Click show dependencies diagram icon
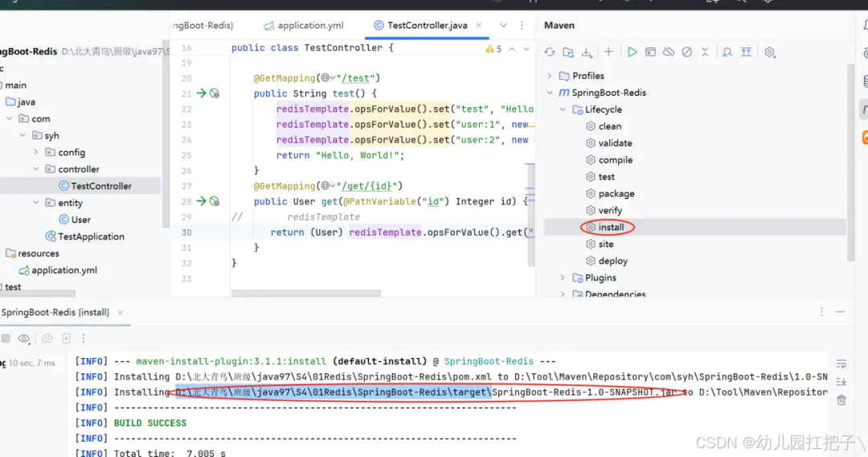Viewport: 868px width, 457px height. click(746, 52)
